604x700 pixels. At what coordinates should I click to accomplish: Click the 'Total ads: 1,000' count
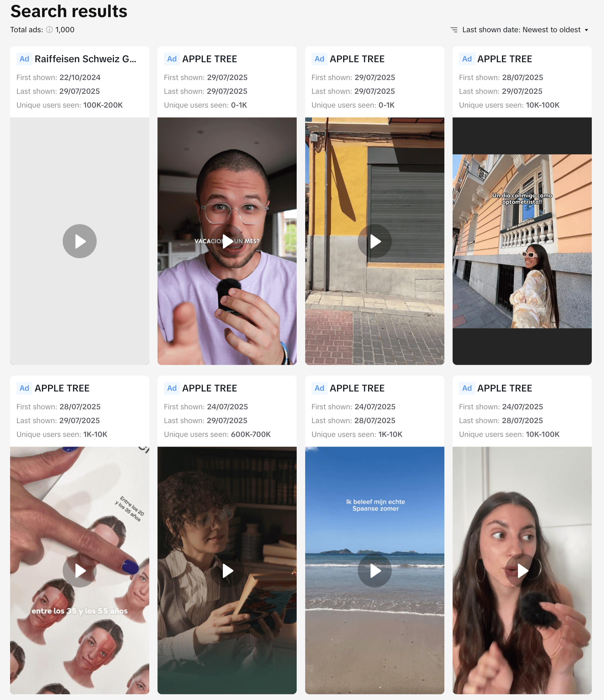tap(42, 30)
